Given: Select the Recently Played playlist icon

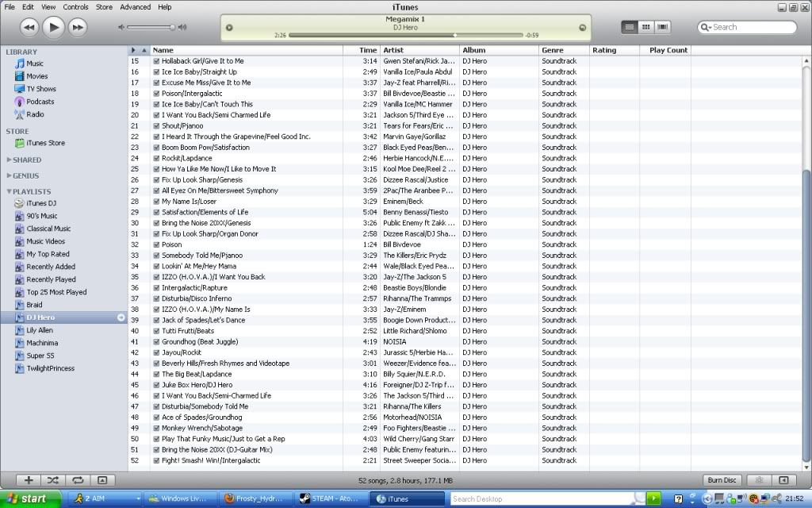Looking at the screenshot, I should coord(20,279).
